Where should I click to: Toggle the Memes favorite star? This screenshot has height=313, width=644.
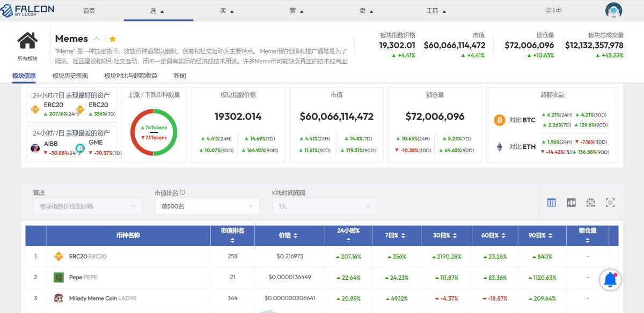[113, 39]
